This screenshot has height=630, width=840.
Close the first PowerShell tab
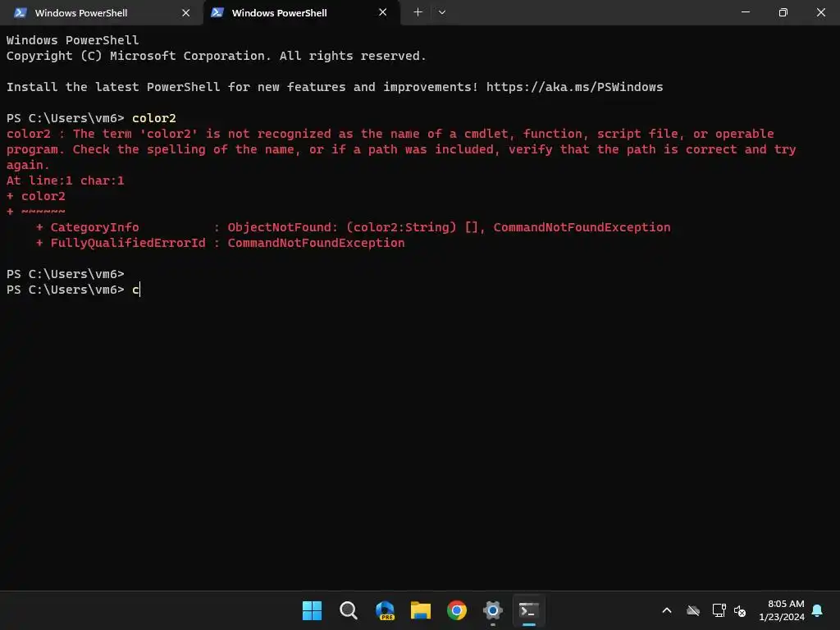click(x=186, y=12)
